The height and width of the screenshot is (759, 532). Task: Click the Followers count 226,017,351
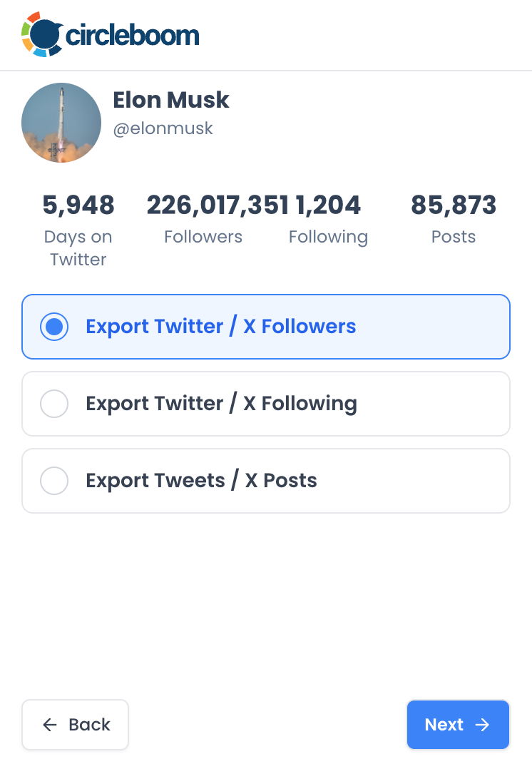[x=203, y=205]
